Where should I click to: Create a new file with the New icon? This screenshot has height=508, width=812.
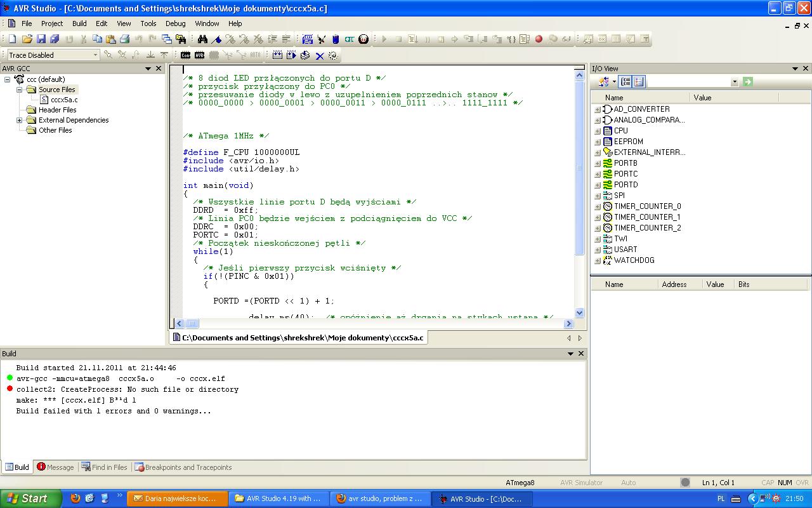(x=12, y=39)
